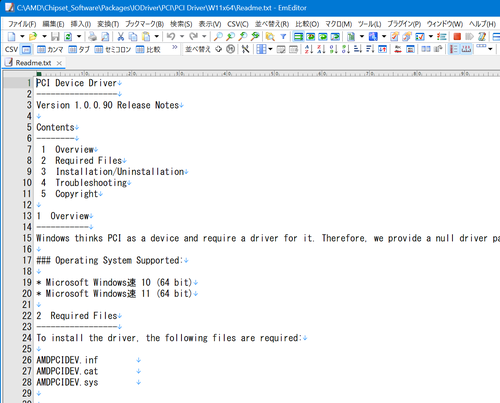Open the プラグイン(P) menu
The image size is (500, 403).
pos(404,24)
